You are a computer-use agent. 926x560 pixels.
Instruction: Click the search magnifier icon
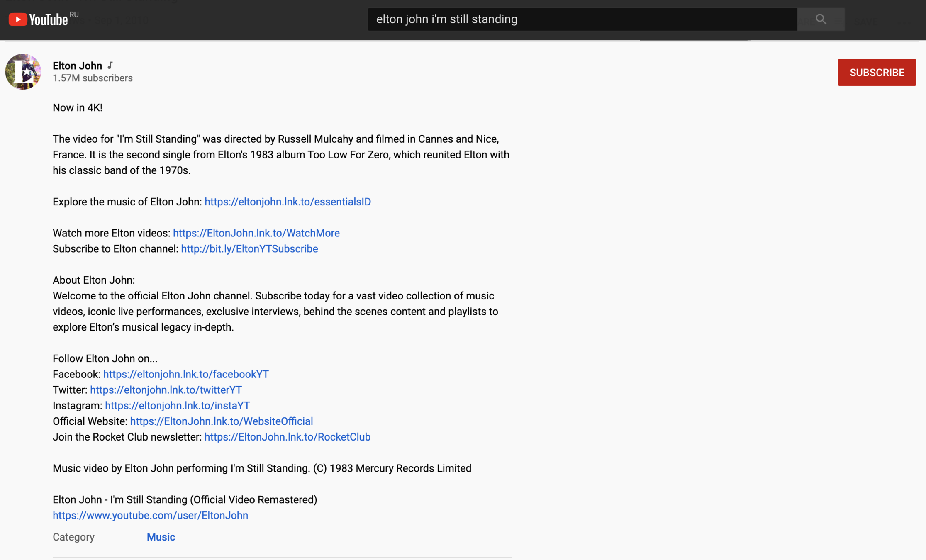click(820, 19)
